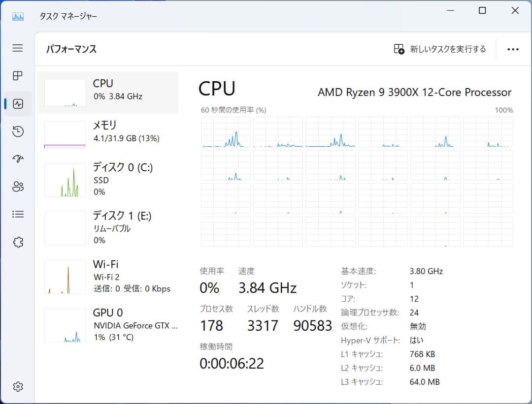Open the App history icon
Screen dimensions: 532x404
coord(18,131)
